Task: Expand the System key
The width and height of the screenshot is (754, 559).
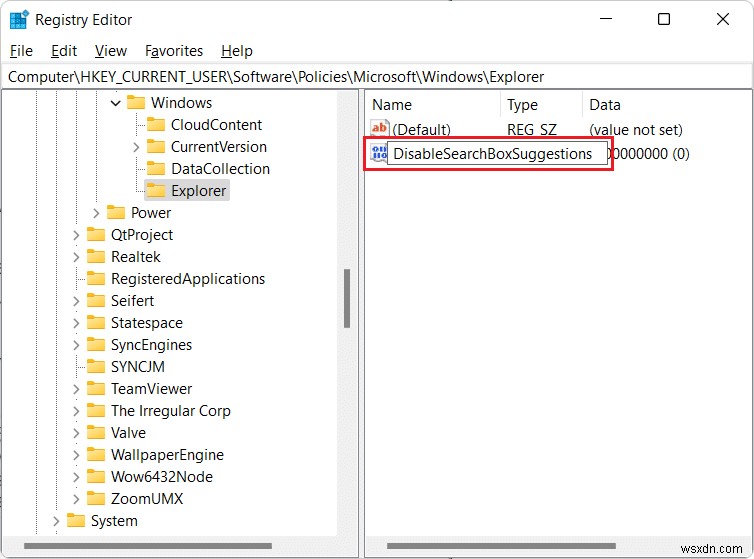Action: pos(56,521)
